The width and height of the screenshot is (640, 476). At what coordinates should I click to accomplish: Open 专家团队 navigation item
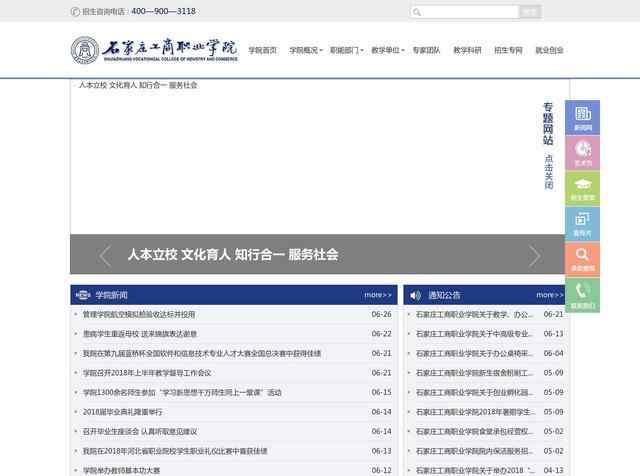click(426, 50)
